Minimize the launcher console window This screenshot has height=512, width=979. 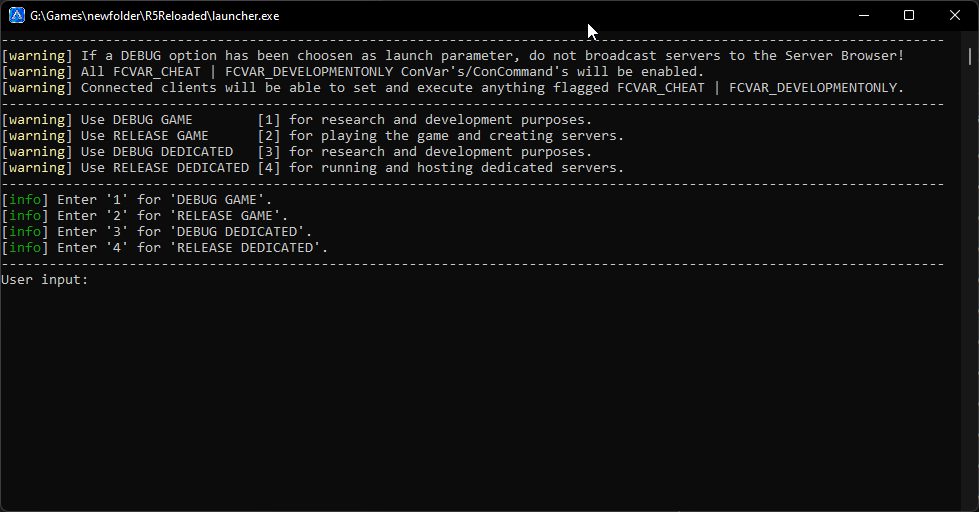[864, 15]
